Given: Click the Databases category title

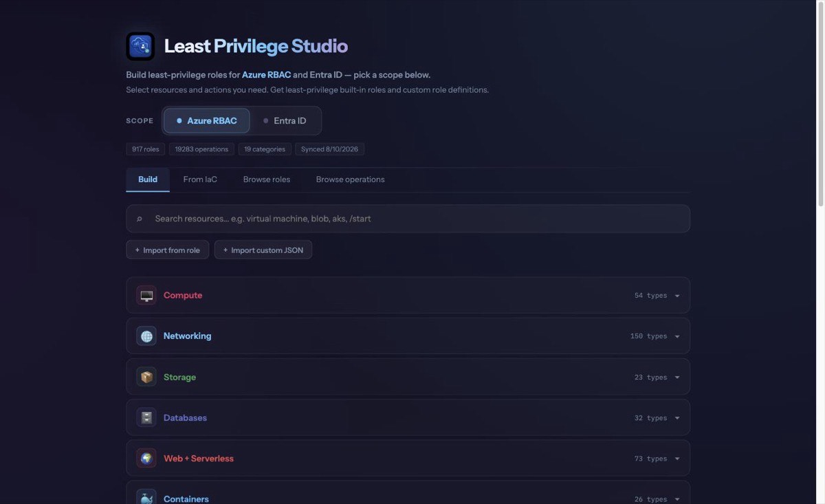Looking at the screenshot, I should (x=185, y=417).
